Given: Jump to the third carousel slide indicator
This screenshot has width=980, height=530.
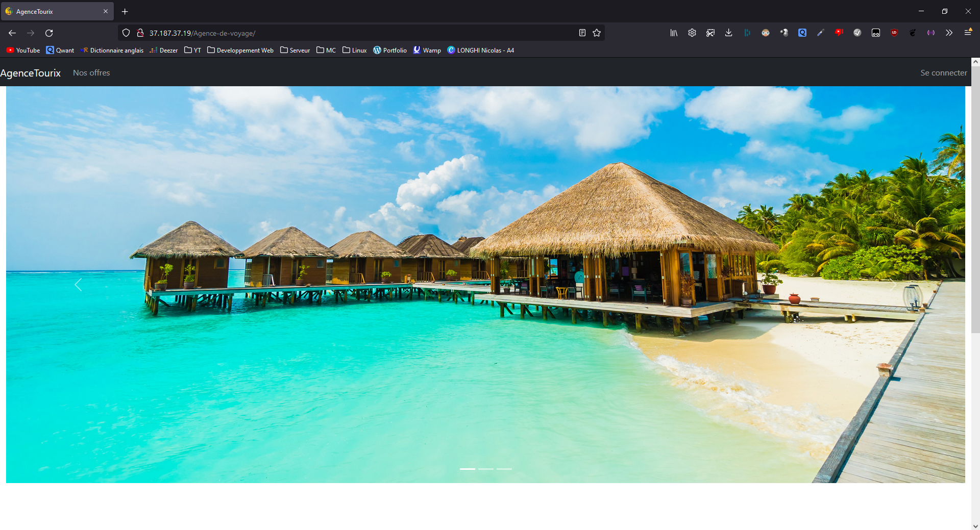Looking at the screenshot, I should tap(504, 469).
